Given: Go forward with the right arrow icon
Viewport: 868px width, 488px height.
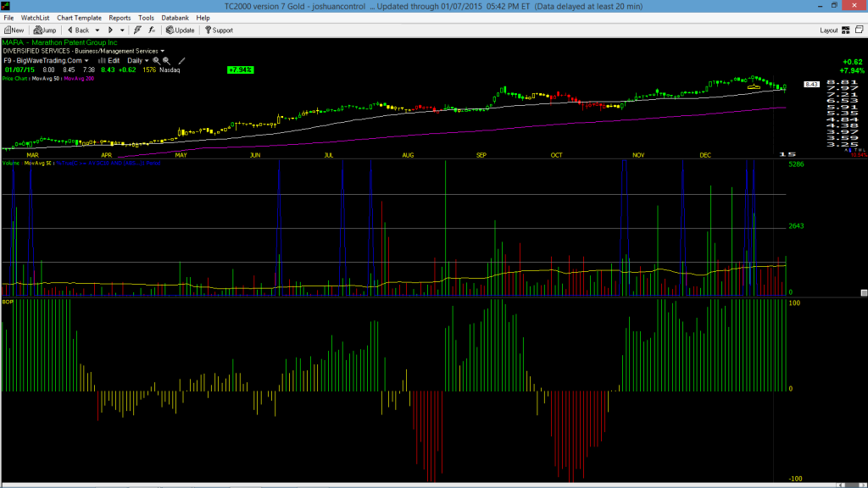Looking at the screenshot, I should click(111, 30).
